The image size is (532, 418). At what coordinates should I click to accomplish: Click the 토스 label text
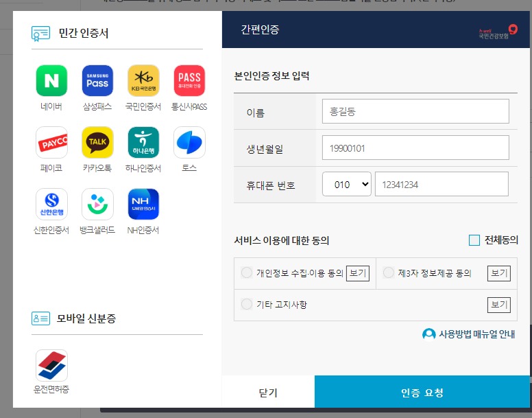tap(189, 167)
